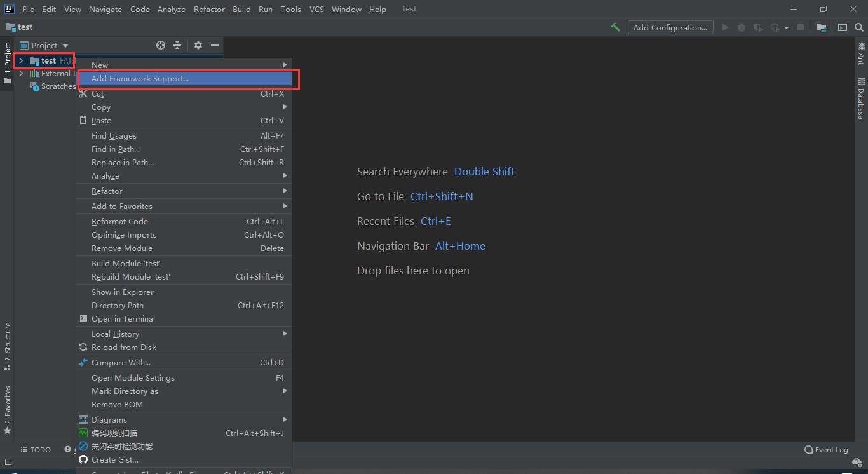
Task: Click the Collapse All icon in Project panel
Action: [177, 45]
